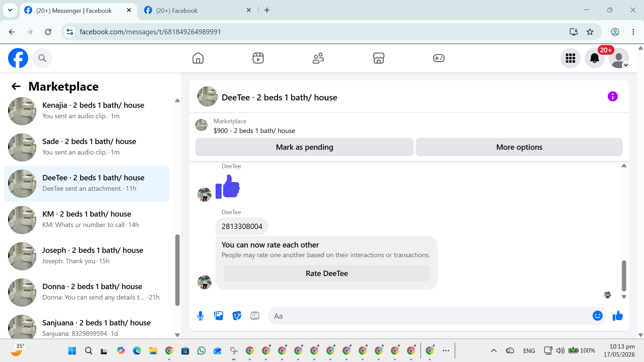Open the Gaming controller icon
Image resolution: width=644 pixels, height=362 pixels.
tap(439, 58)
